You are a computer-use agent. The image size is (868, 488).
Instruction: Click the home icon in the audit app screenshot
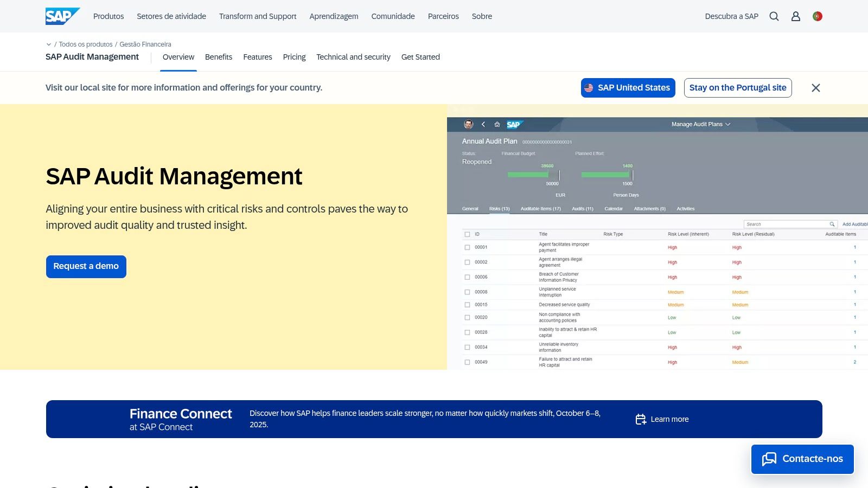(497, 124)
